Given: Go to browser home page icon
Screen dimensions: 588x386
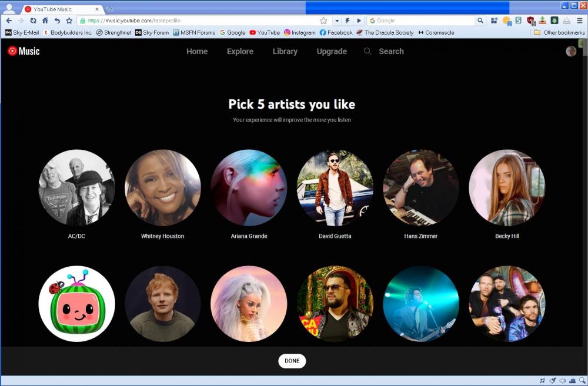Looking at the screenshot, I should point(45,21).
